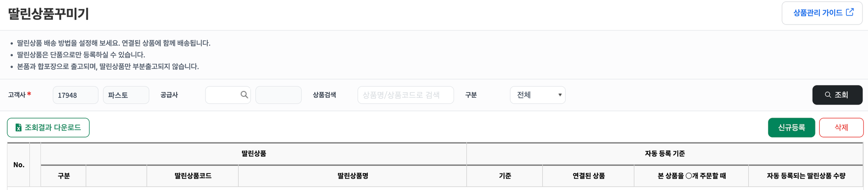
Task: Click the disabled 공급사 name field
Action: click(x=278, y=95)
